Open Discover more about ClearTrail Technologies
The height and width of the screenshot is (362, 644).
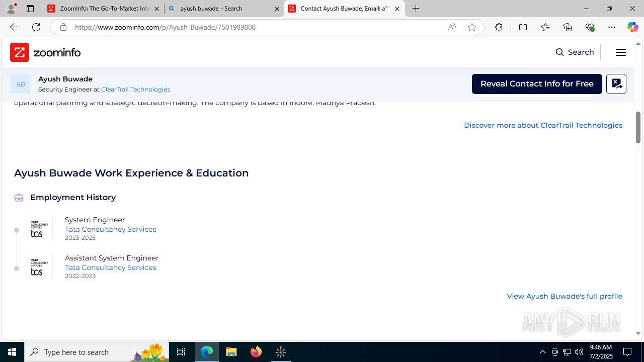[543, 125]
